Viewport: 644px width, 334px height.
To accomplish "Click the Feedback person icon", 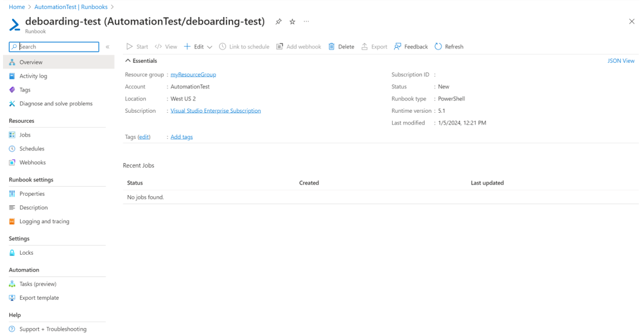I will (398, 46).
